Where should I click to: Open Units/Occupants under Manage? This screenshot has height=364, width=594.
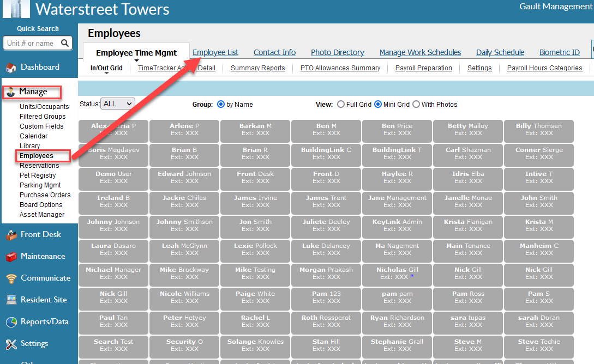point(44,107)
